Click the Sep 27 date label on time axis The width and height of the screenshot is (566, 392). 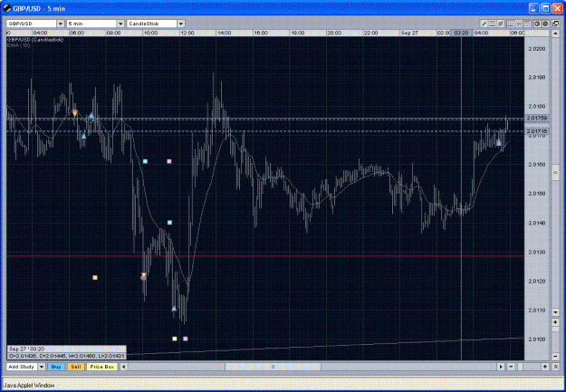[409, 33]
